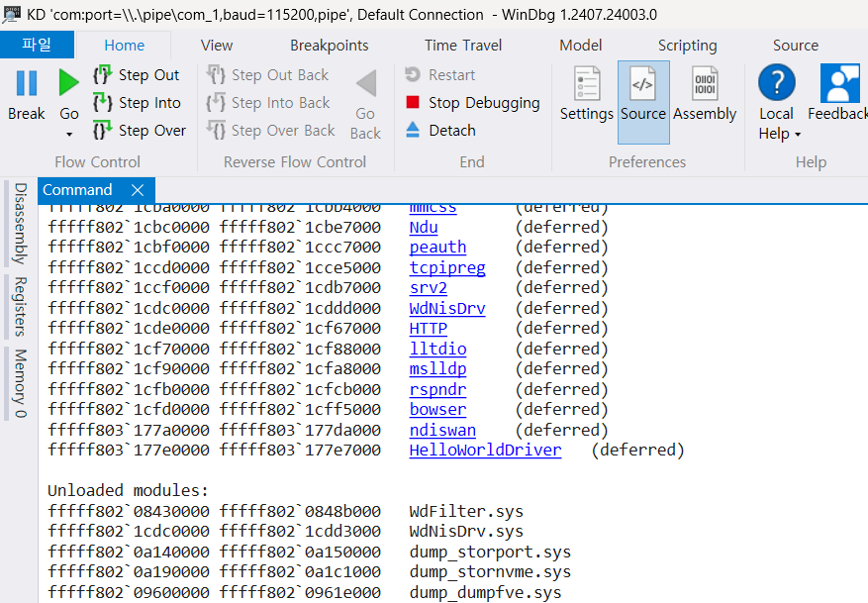Image resolution: width=868 pixels, height=603 pixels.
Task: Toggle Source mode preference
Action: pyautogui.click(x=643, y=102)
